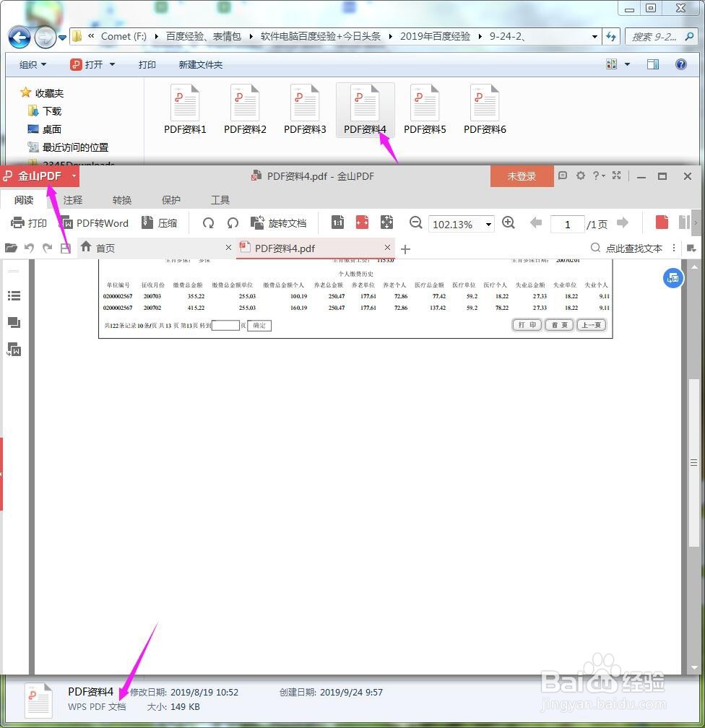The height and width of the screenshot is (728, 705).
Task: Zoom in using the magnifier plus icon
Action: tap(509, 223)
